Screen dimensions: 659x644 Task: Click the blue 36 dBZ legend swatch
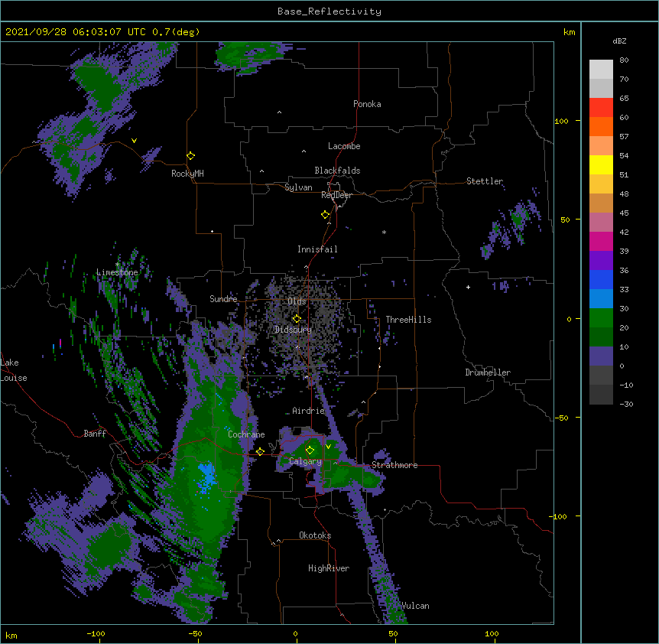click(601, 279)
